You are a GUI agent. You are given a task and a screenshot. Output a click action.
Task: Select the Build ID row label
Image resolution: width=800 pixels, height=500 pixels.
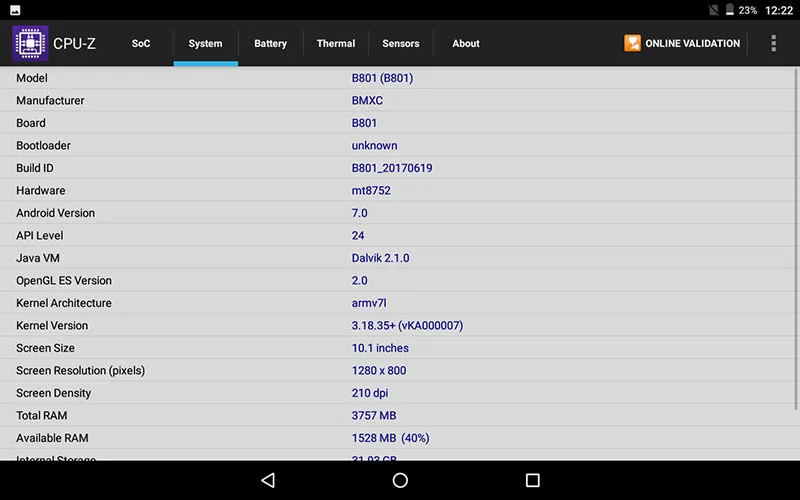35,168
